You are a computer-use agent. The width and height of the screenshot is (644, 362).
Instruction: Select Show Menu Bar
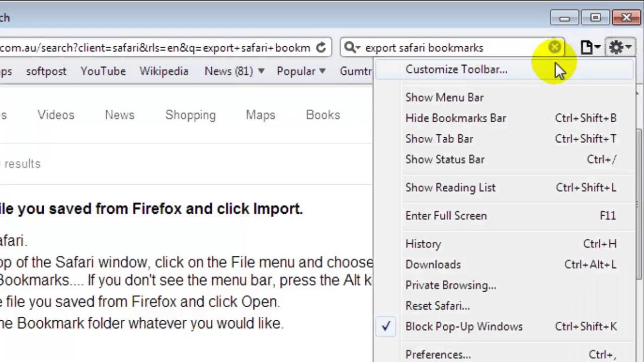505,98
